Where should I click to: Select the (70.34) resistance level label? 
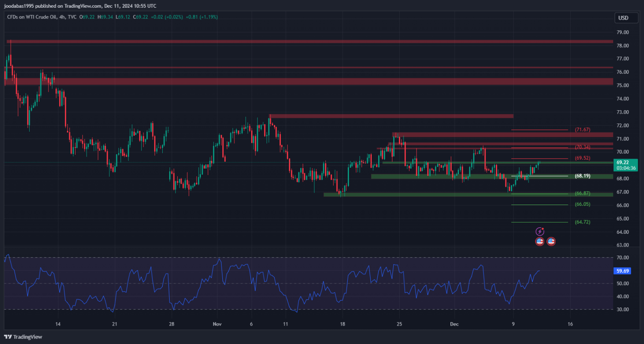pos(583,147)
